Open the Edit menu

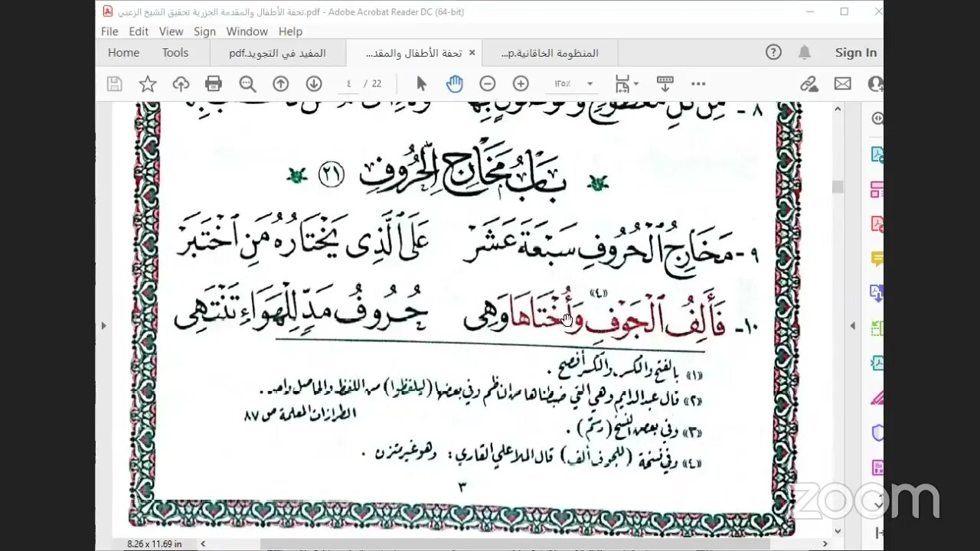(x=139, y=31)
